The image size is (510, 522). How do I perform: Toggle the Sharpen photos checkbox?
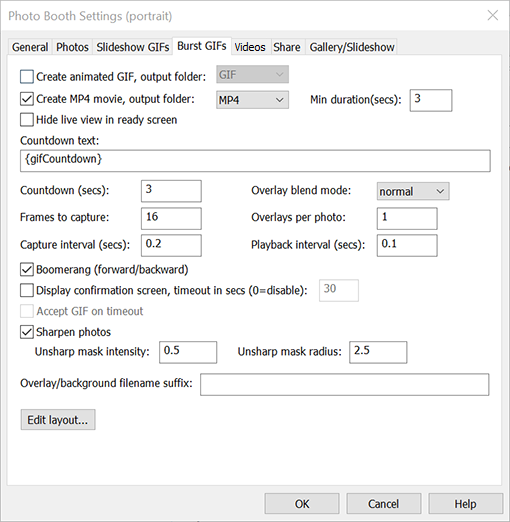[x=27, y=332]
